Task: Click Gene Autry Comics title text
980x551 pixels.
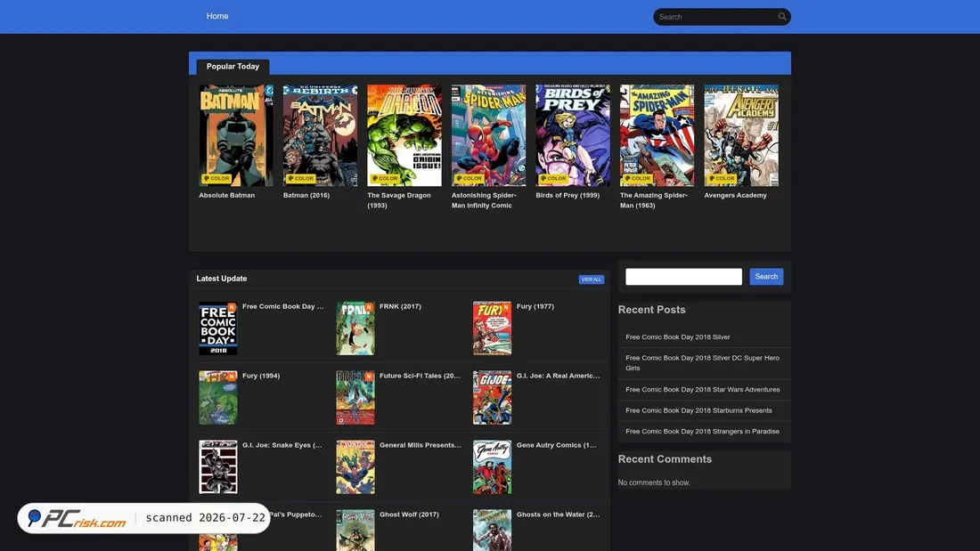Action: (x=556, y=445)
